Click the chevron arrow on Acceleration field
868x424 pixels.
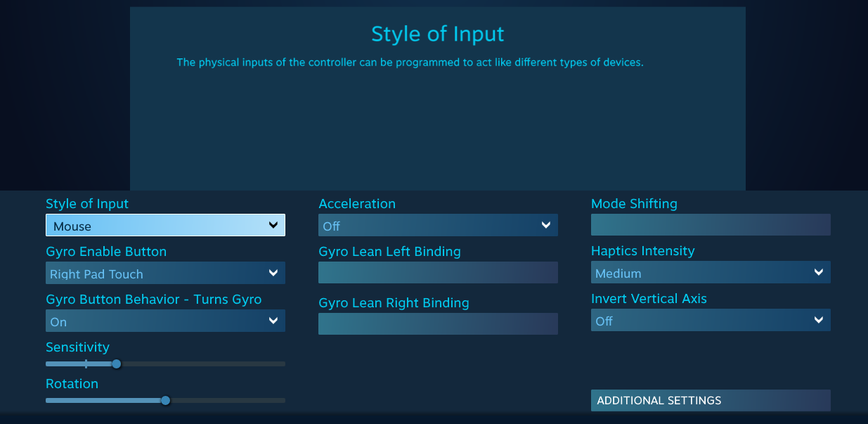point(546,225)
